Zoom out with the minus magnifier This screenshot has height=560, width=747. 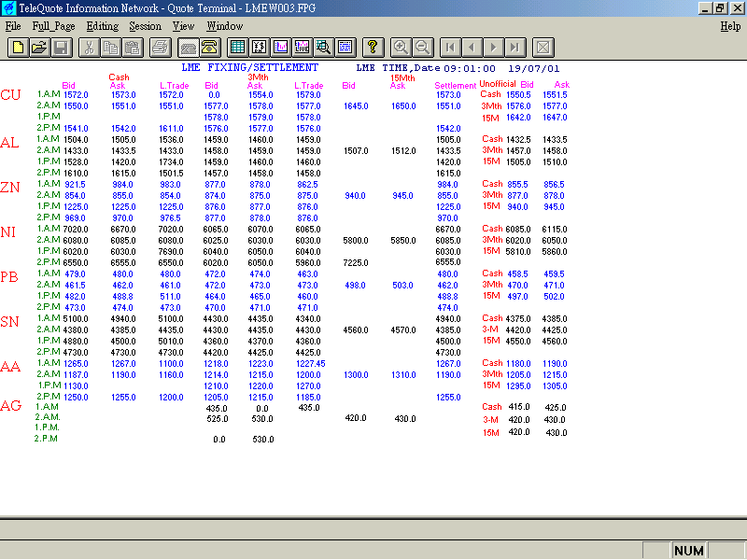[x=422, y=47]
